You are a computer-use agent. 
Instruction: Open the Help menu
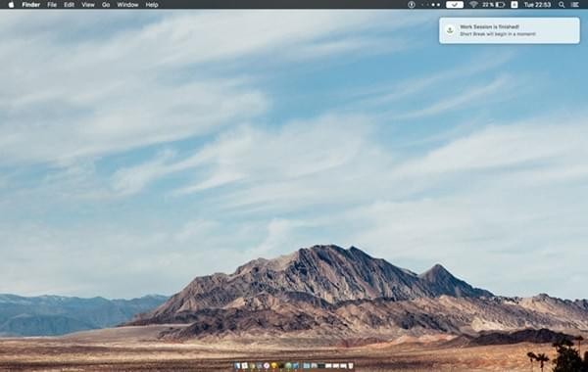152,5
